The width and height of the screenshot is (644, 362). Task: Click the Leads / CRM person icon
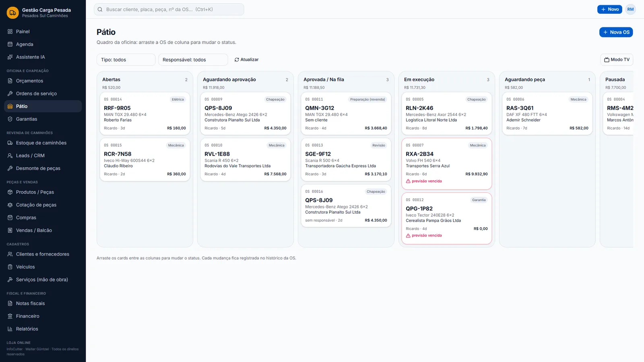(10, 156)
